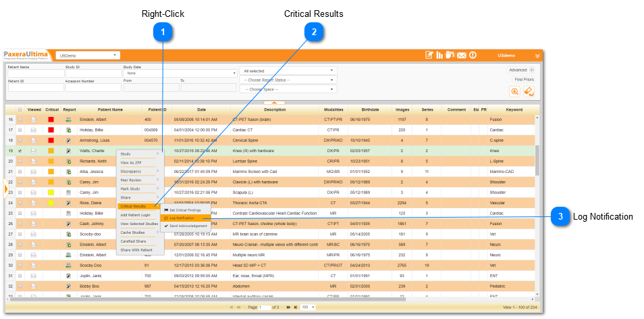This screenshot has width=644, height=319.
Task: Open the report editing icon in top bar
Action: tap(429, 55)
